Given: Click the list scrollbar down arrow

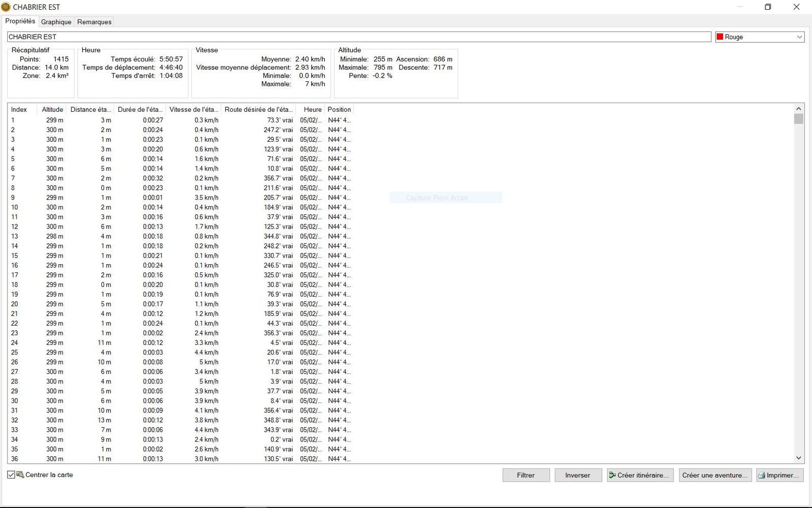Looking at the screenshot, I should (799, 458).
